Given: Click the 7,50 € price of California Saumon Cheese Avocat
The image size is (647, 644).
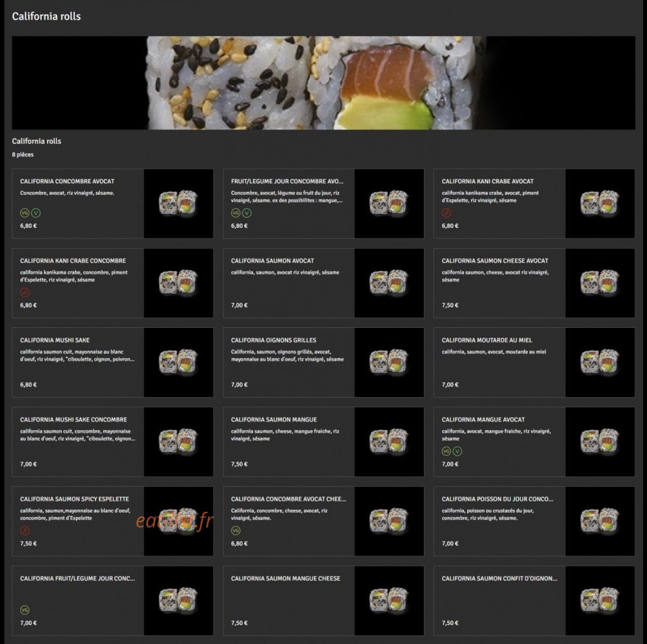Looking at the screenshot, I should pos(450,306).
